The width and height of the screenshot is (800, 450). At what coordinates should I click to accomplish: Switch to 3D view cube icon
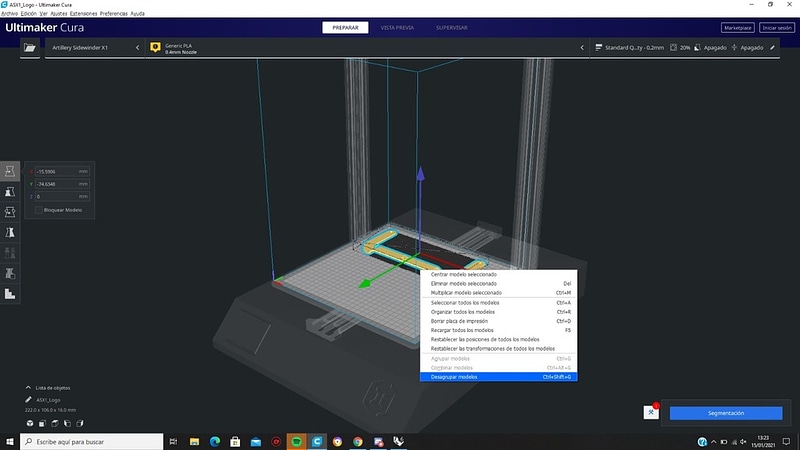(x=30, y=423)
